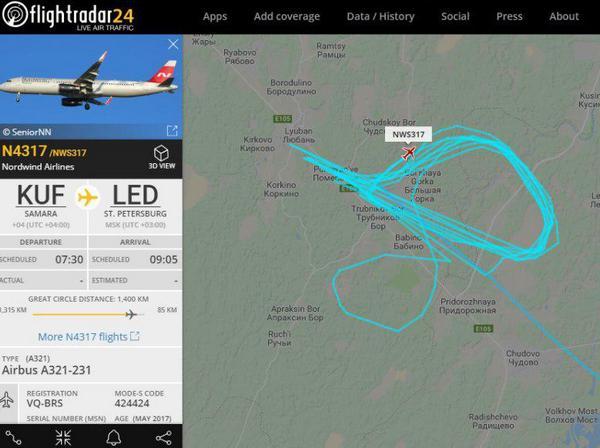Image resolution: width=600 pixels, height=448 pixels.
Task: Click the center-on-aircraft arrows icon
Action: coord(63,438)
